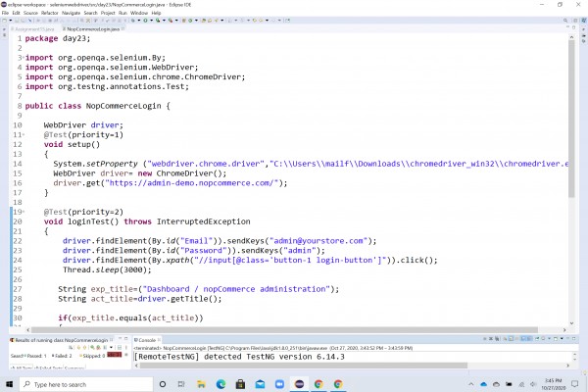Open the Source menu
This screenshot has height=392, width=588.
[30, 13]
